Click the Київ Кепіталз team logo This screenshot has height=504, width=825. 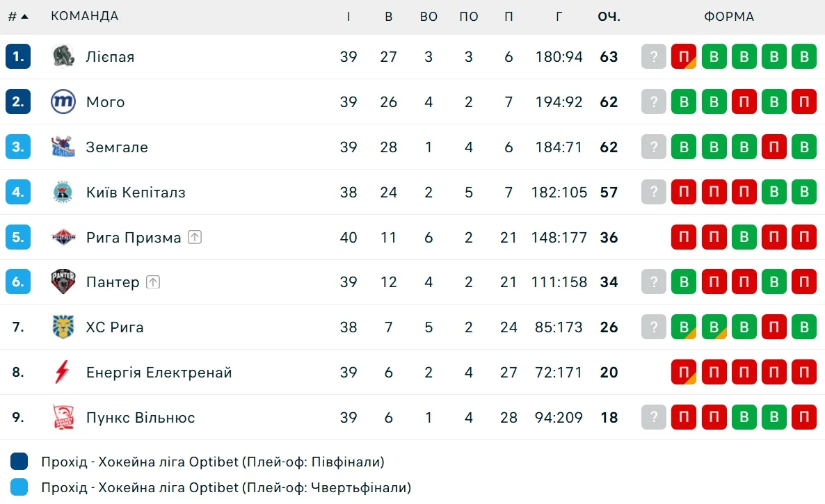click(x=63, y=192)
